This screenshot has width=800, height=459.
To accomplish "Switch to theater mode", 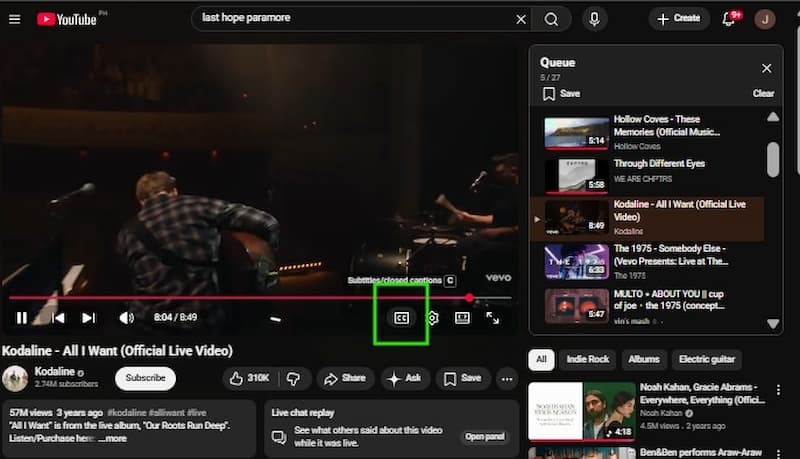I will pyautogui.click(x=462, y=318).
